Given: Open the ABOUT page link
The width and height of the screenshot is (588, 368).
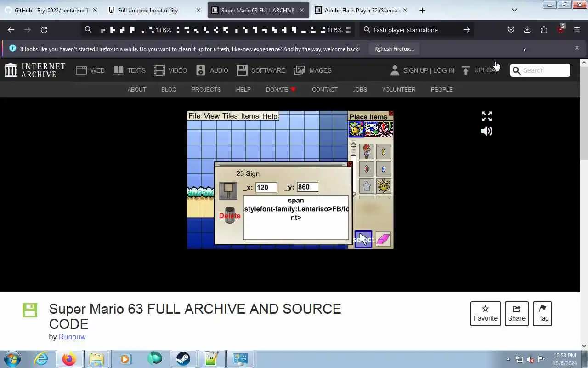Looking at the screenshot, I should 136,89.
